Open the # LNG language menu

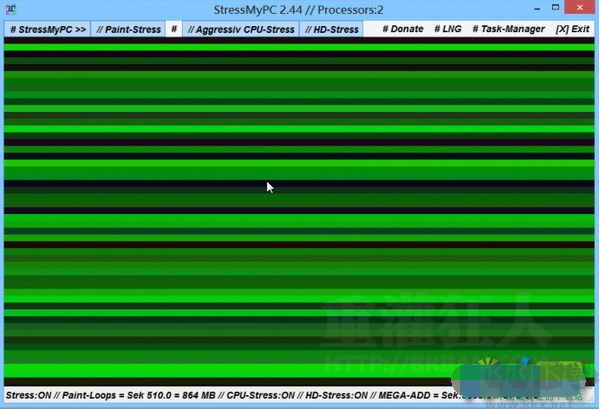tap(448, 29)
